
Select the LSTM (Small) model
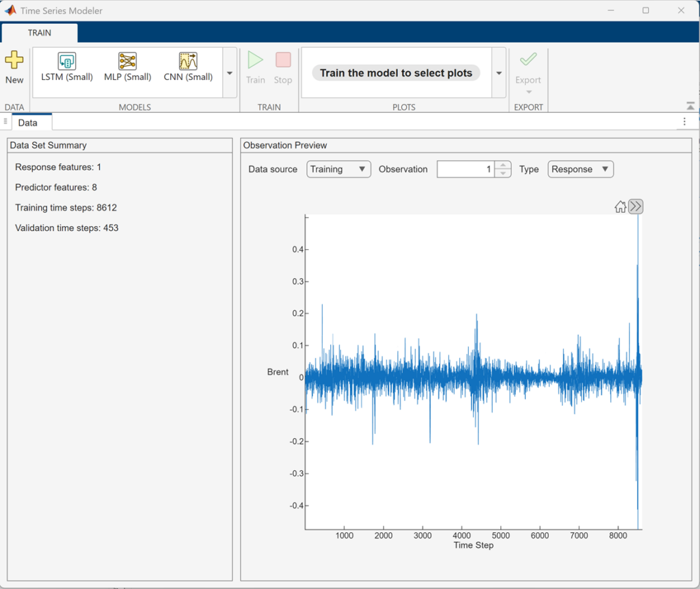coord(66,66)
